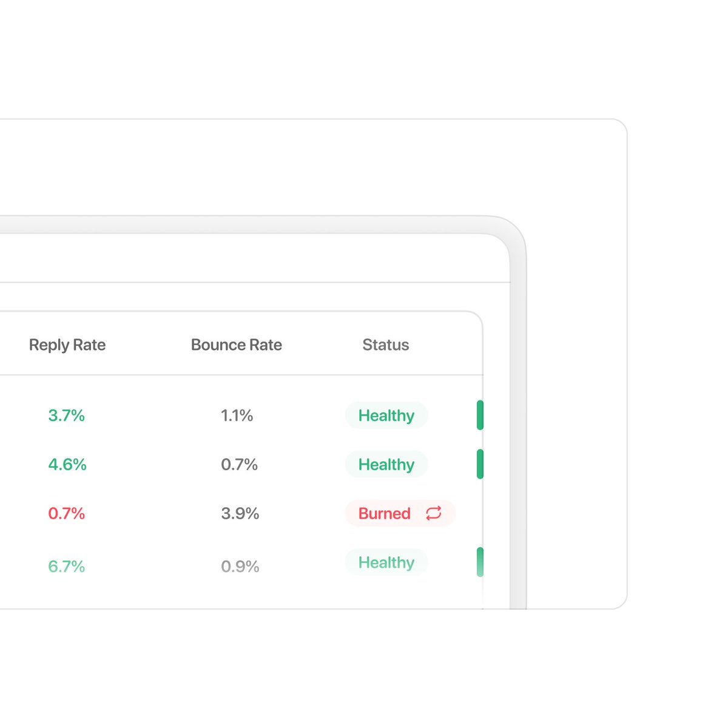Click the 3.7% reply rate value
This screenshot has width=728, height=728.
tap(67, 416)
